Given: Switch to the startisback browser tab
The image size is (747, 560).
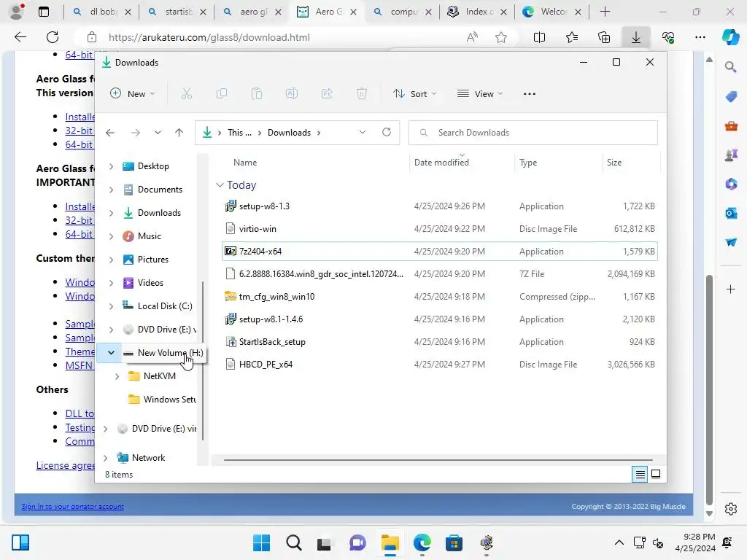Looking at the screenshot, I should click(x=177, y=12).
